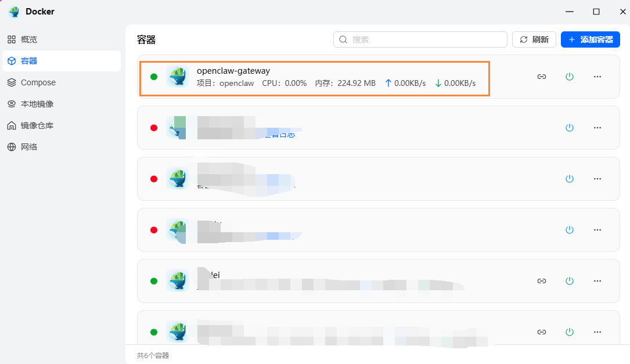630x364 pixels.
Task: Click the 容器 page heading
Action: coord(146,40)
